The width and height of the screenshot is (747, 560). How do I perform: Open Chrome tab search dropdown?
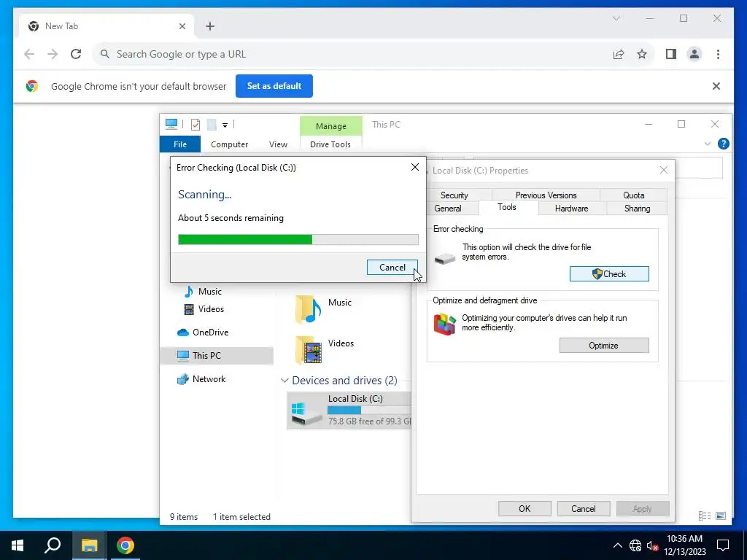click(x=616, y=18)
